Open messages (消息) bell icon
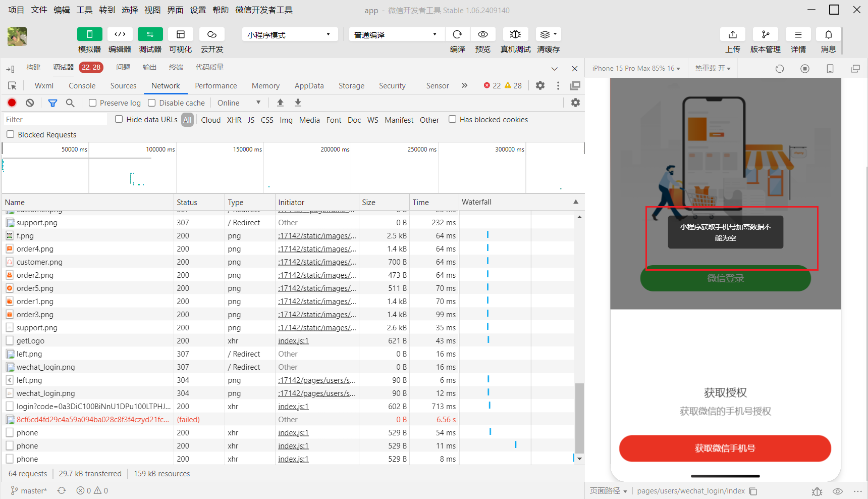This screenshot has height=499, width=868. click(829, 34)
